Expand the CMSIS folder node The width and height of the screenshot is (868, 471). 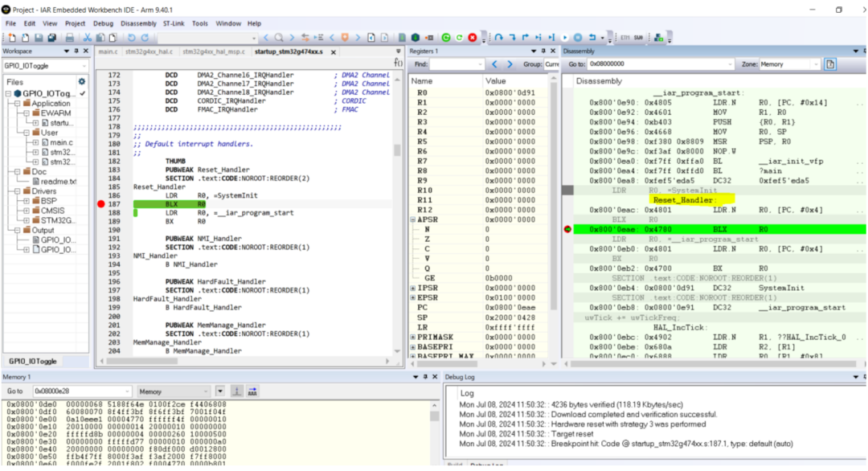(27, 211)
